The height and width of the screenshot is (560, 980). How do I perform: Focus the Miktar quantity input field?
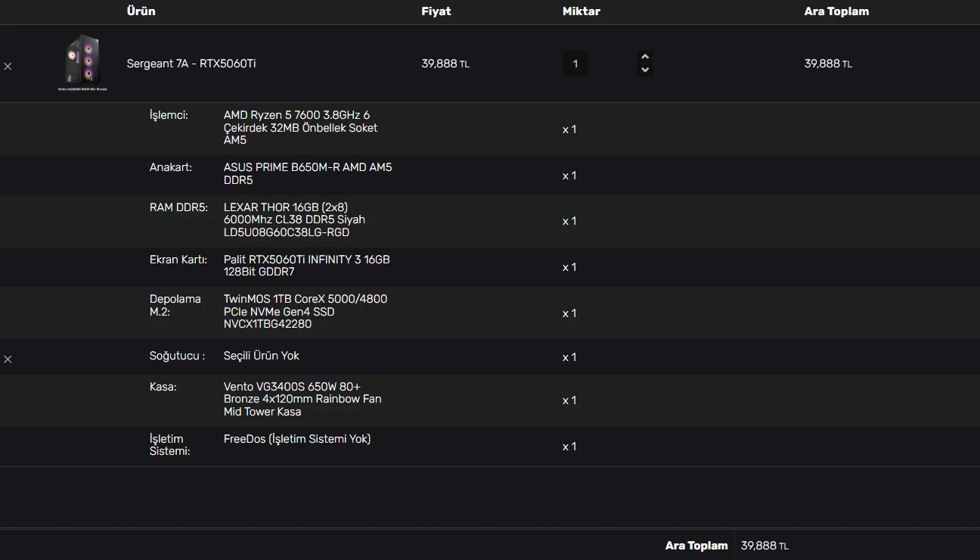(x=575, y=64)
